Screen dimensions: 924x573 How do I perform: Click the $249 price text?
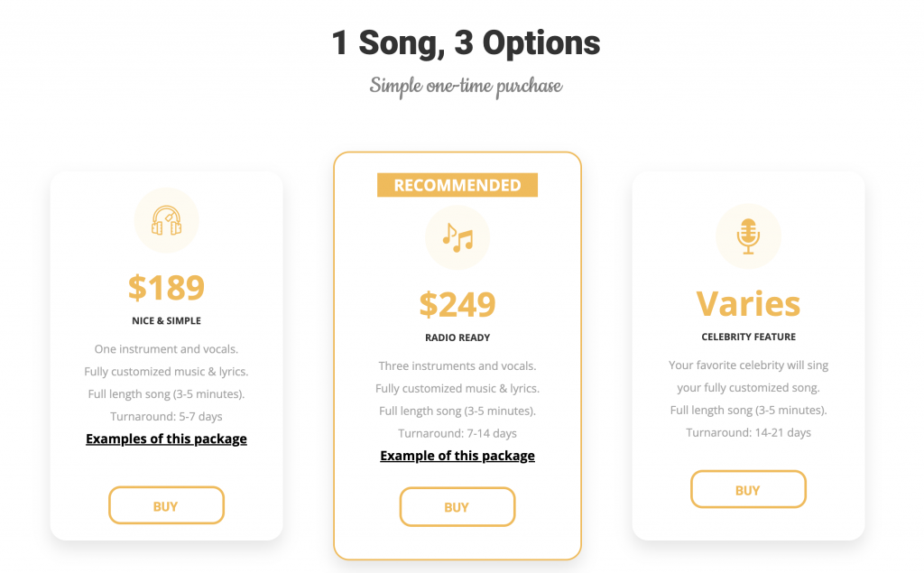pyautogui.click(x=457, y=304)
